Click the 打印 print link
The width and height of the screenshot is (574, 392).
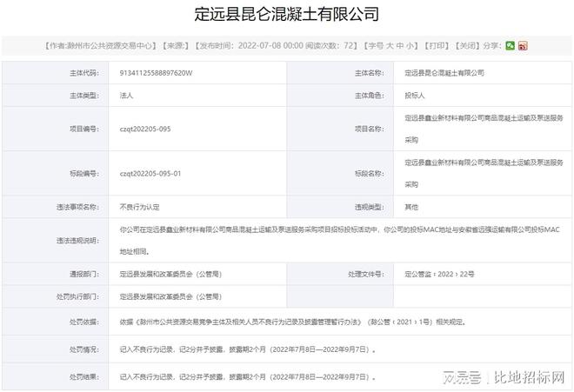(437, 46)
